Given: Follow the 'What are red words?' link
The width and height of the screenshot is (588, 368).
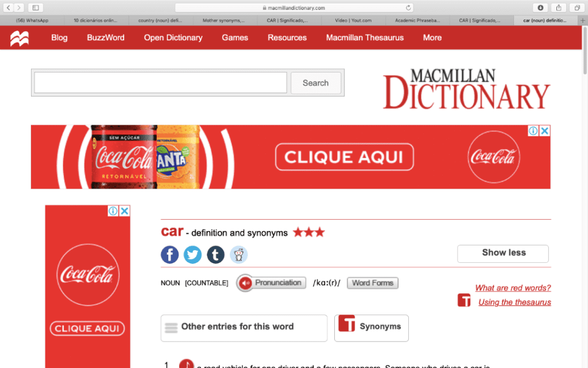Looking at the screenshot, I should coord(513,288).
